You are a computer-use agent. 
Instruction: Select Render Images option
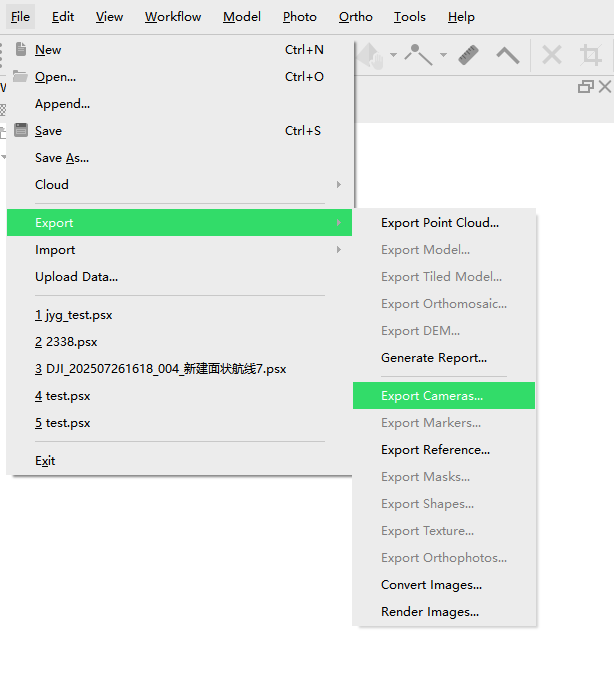click(430, 612)
